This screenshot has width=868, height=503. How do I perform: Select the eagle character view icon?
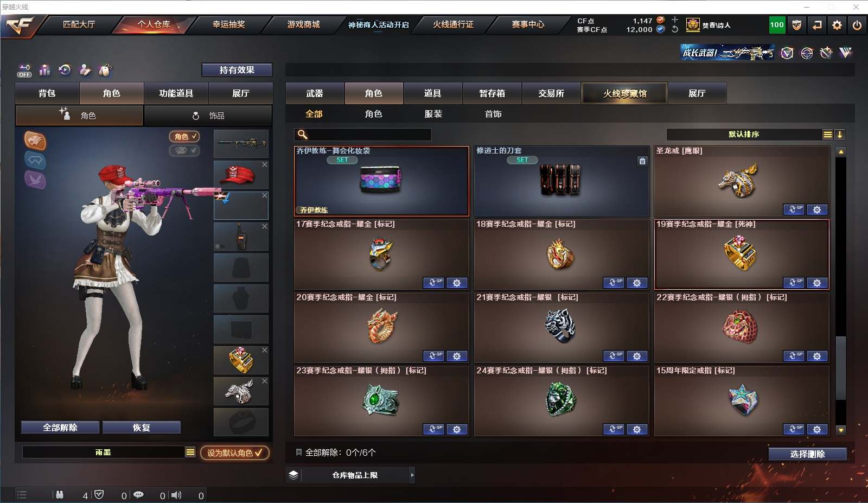(35, 141)
